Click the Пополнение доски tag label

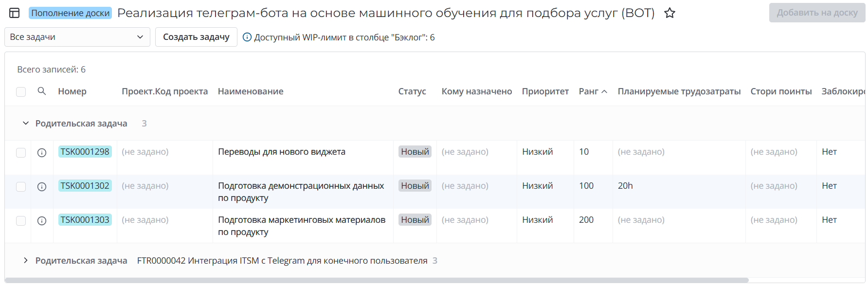click(70, 13)
